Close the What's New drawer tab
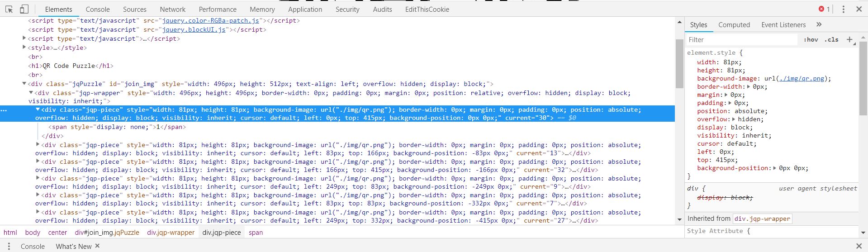 [97, 246]
